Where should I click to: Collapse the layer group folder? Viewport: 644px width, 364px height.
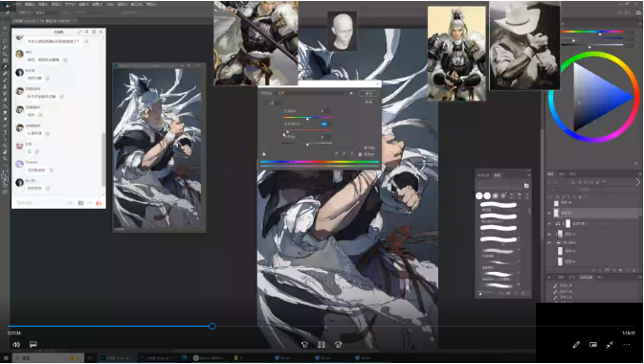pos(554,242)
